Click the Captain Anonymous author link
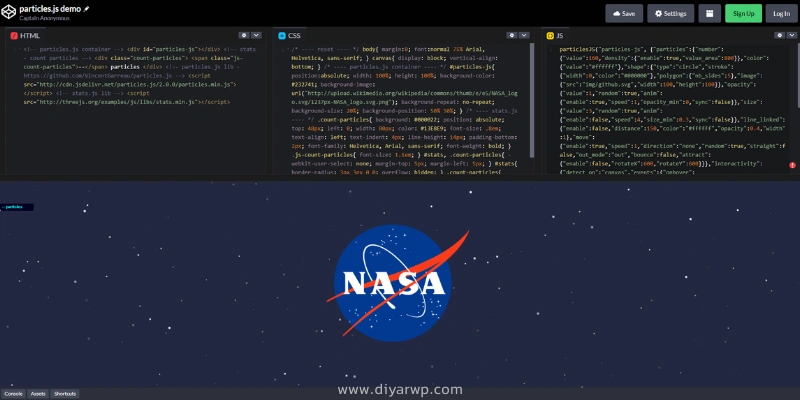Screen dimensions: 800x400 click(x=40, y=18)
